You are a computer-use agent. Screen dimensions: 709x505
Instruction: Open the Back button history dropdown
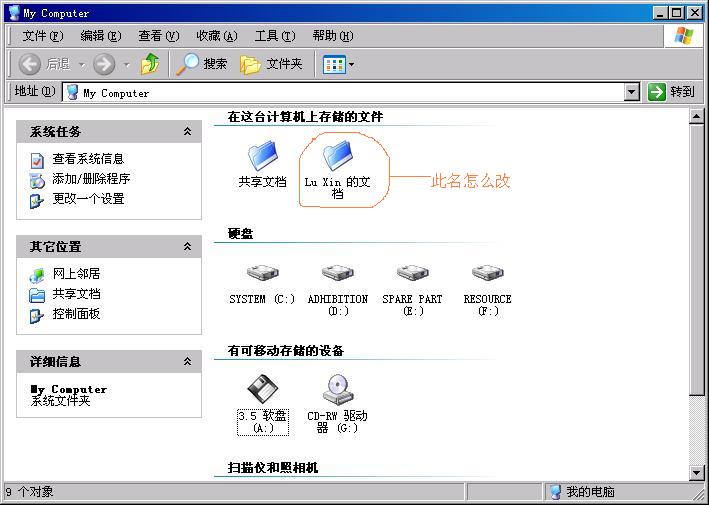coord(82,65)
